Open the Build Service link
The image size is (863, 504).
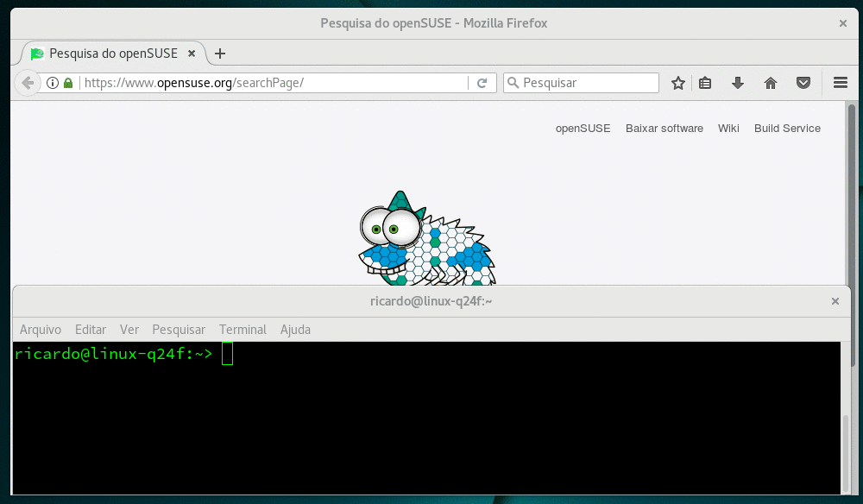click(x=787, y=129)
